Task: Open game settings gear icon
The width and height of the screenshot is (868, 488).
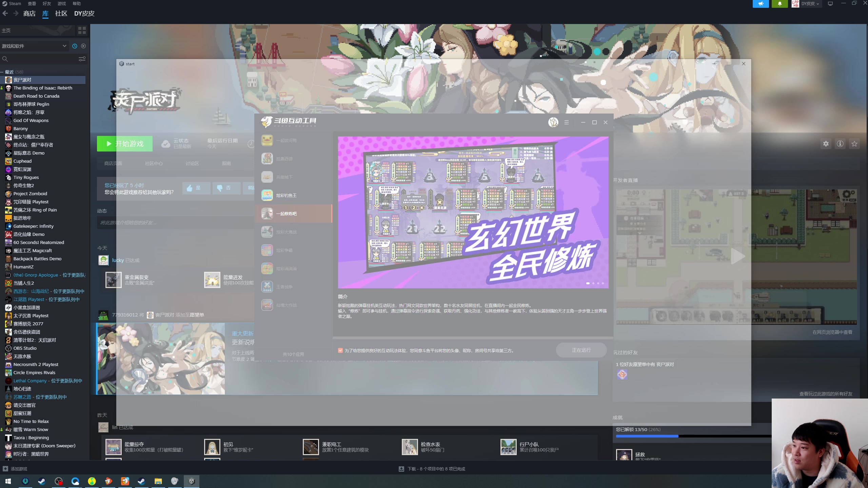Action: (x=826, y=144)
